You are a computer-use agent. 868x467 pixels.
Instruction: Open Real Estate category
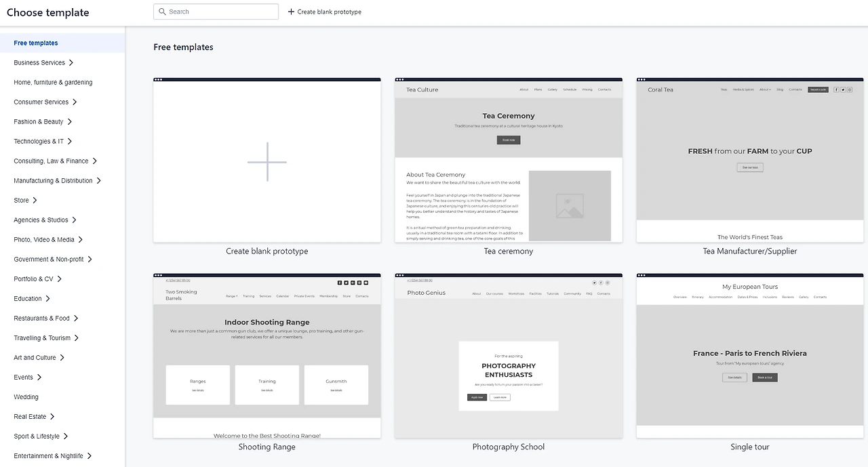tap(30, 416)
